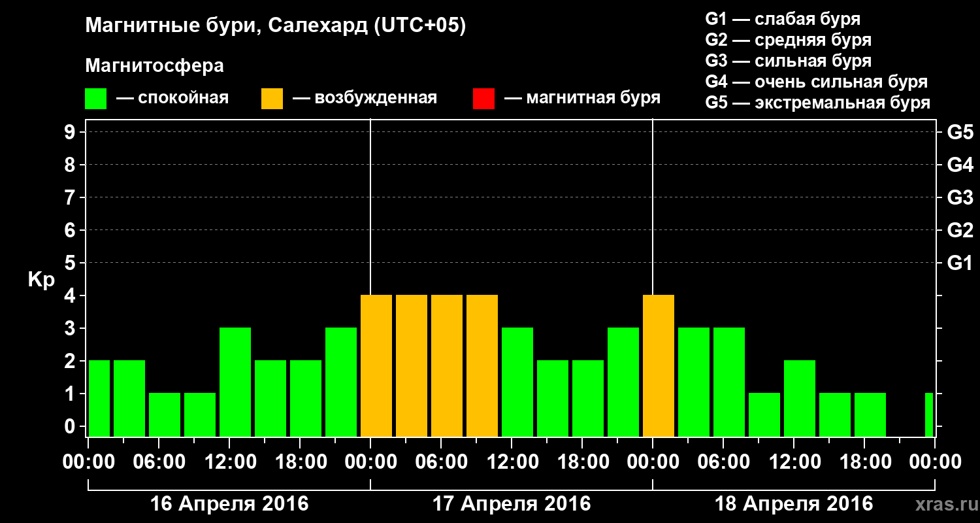980x523 pixels.
Task: Click the Kp axis value '9'
Action: pos(71,132)
